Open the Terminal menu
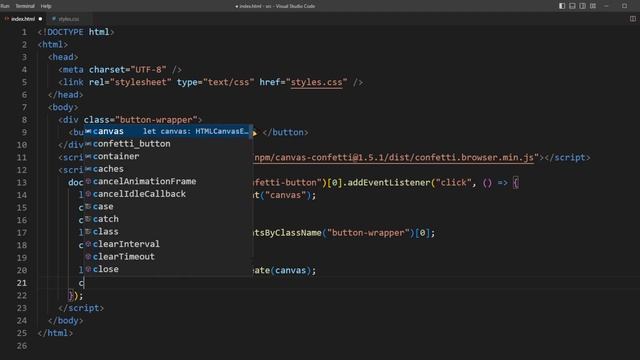 (x=25, y=6)
